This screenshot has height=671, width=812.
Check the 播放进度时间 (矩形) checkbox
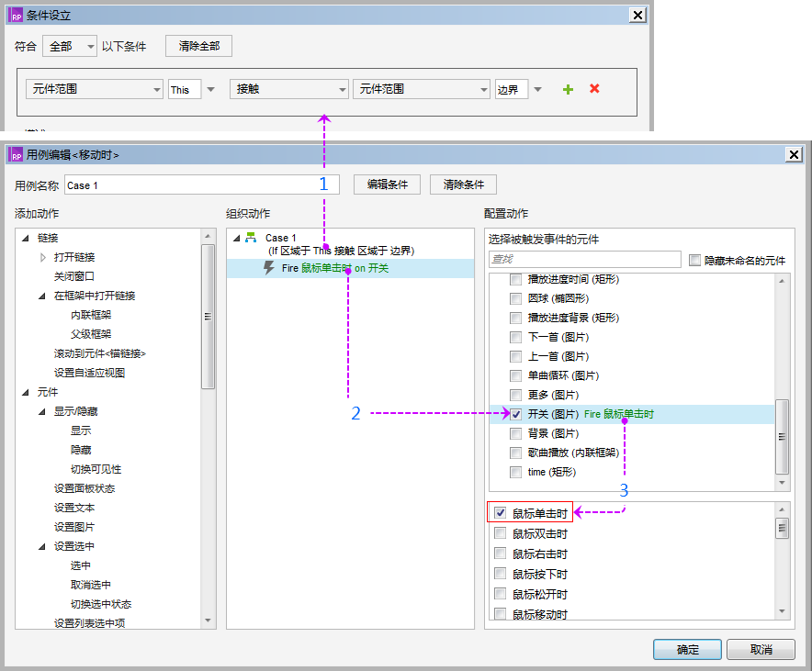tap(516, 279)
